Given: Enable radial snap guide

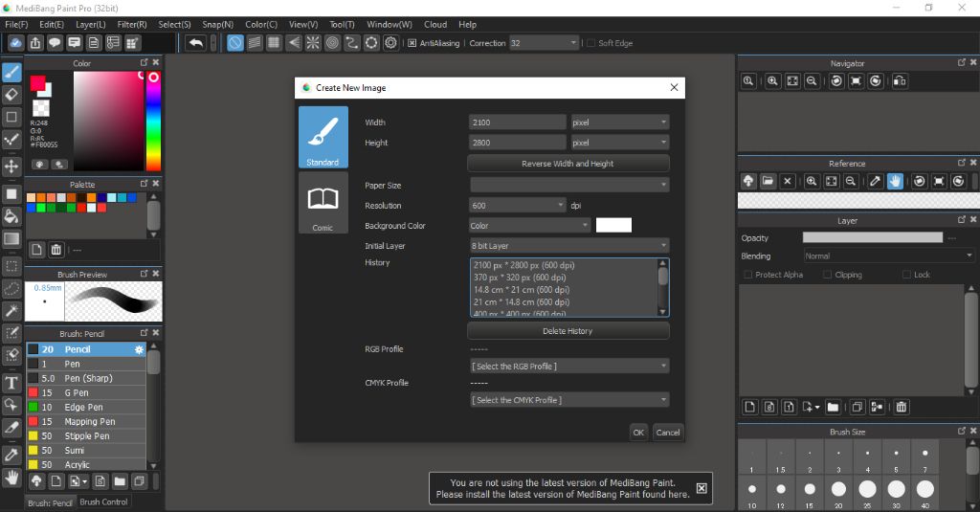Looking at the screenshot, I should pyautogui.click(x=313, y=43).
